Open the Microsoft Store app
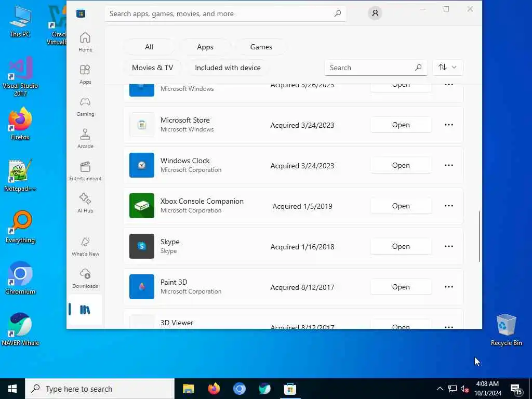This screenshot has width=532, height=399. (x=401, y=125)
